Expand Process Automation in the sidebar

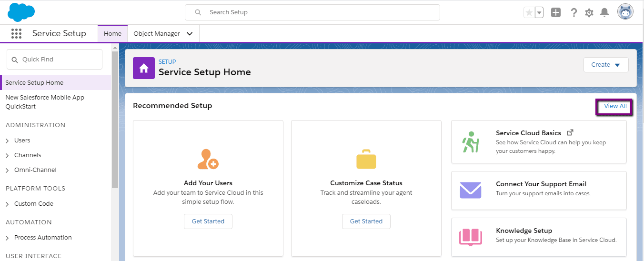(7, 238)
